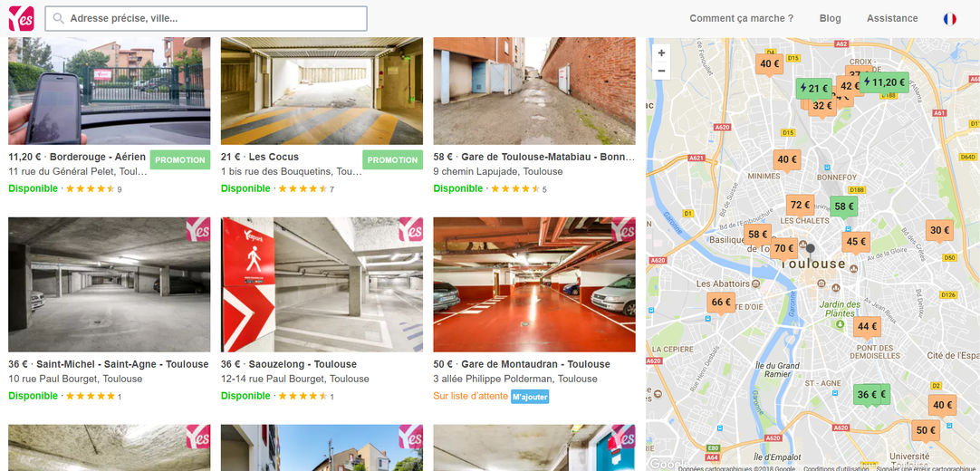Click the search magnifier icon
This screenshot has height=471, width=980.
click(59, 19)
